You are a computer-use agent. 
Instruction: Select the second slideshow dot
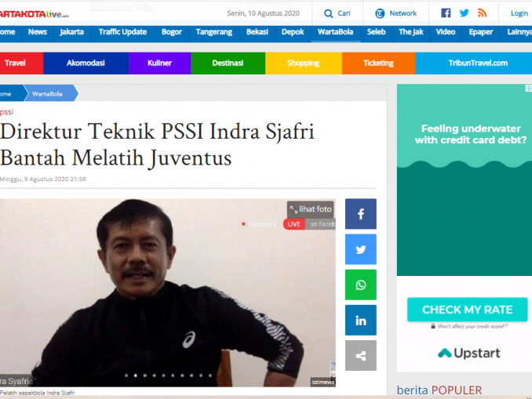click(x=136, y=375)
